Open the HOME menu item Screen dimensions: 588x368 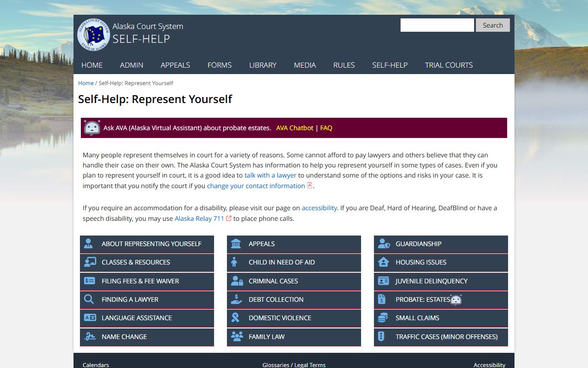(92, 65)
